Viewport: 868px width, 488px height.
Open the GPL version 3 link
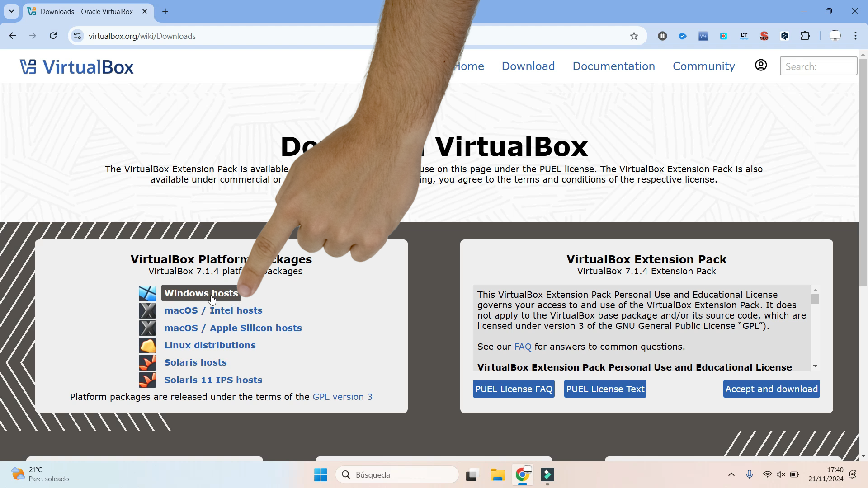coord(342,397)
